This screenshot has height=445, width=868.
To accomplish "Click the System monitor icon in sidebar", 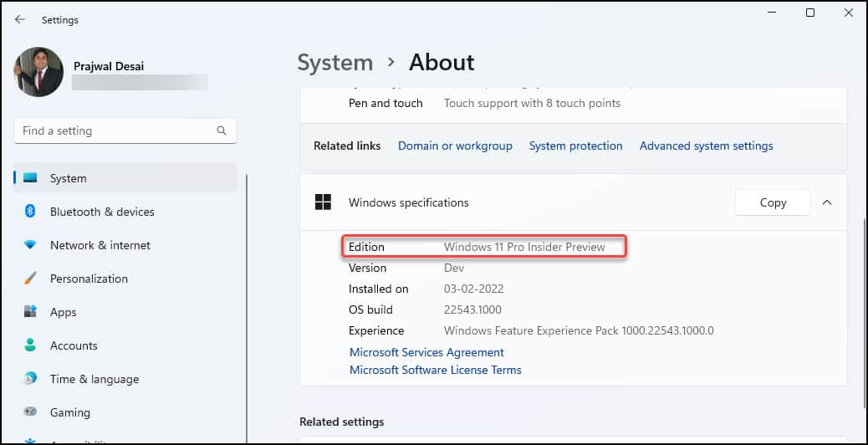I will pyautogui.click(x=30, y=178).
